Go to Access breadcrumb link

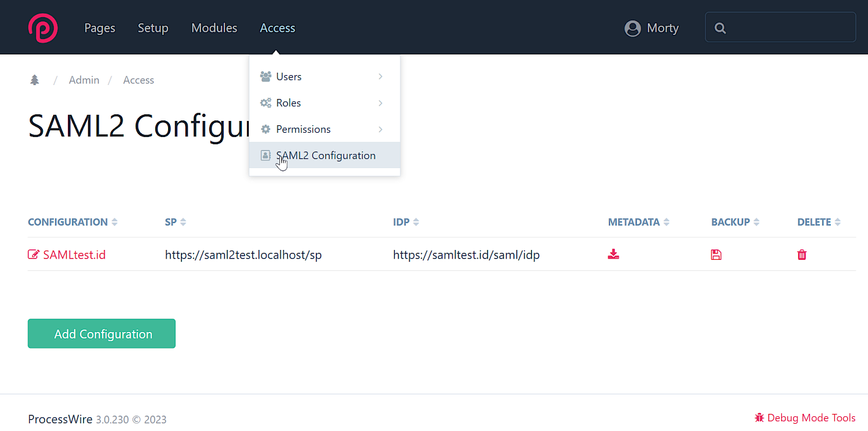tap(138, 80)
